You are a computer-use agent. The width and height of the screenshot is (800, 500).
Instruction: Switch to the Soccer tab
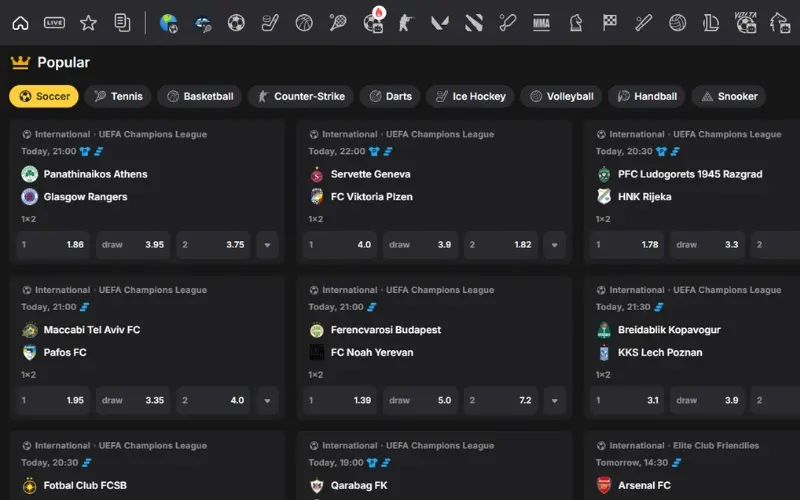tap(44, 96)
